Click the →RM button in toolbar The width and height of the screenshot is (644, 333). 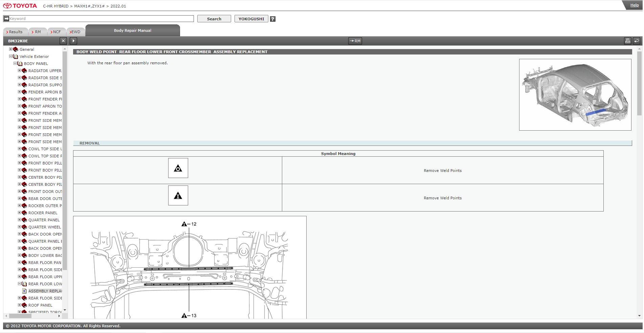tap(355, 41)
